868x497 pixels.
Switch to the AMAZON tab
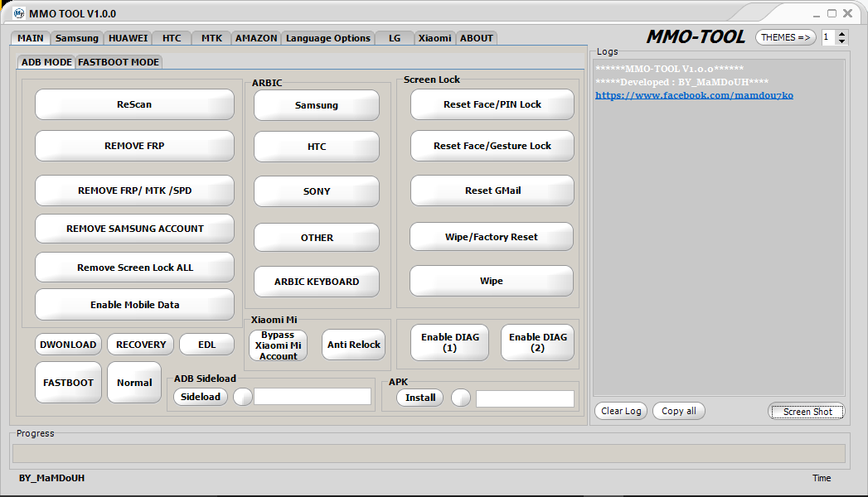point(255,38)
